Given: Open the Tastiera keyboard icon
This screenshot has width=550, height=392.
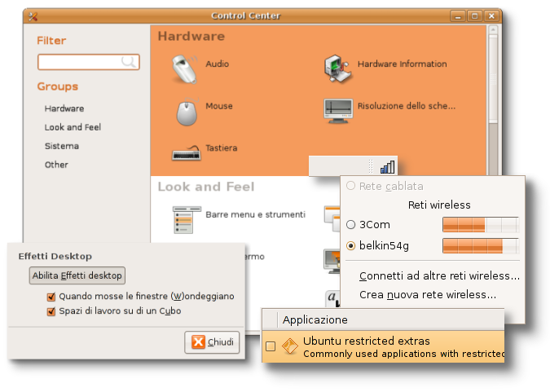Looking at the screenshot, I should (x=187, y=150).
